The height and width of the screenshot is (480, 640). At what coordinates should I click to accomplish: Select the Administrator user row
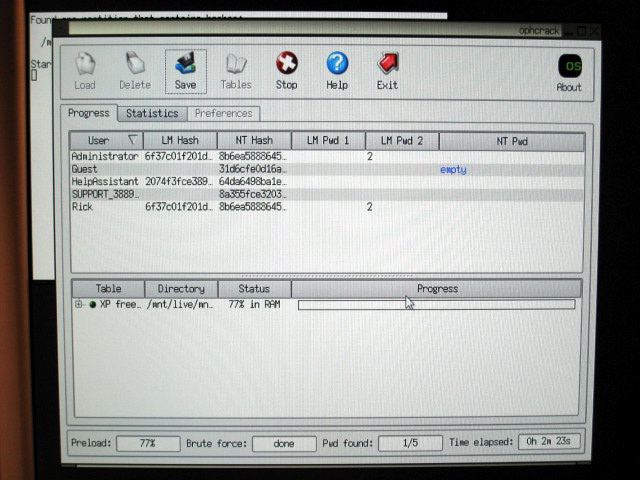click(105, 157)
